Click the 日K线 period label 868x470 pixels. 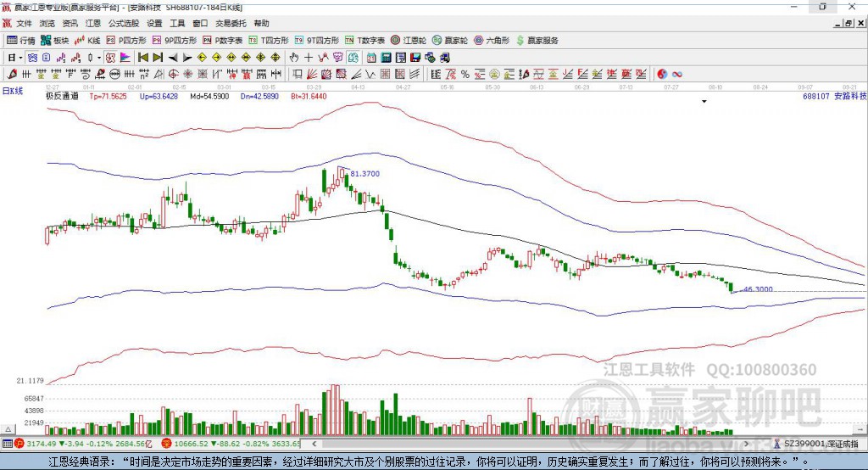click(x=13, y=91)
